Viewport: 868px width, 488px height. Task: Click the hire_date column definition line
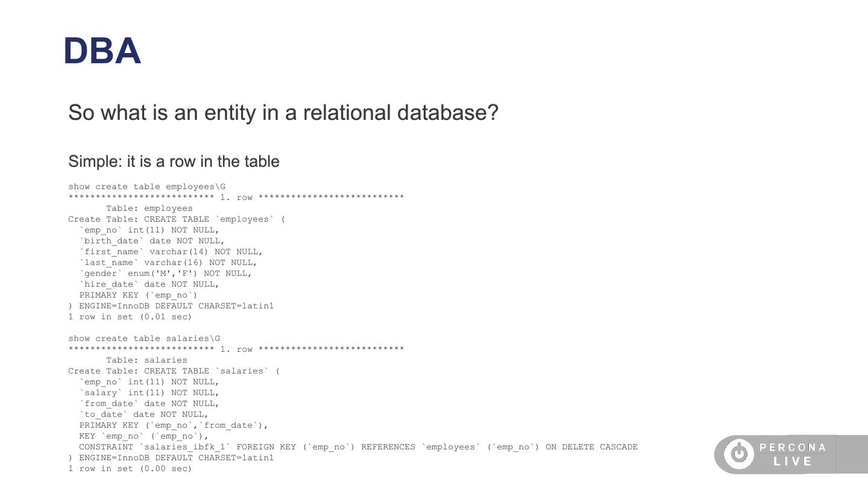(149, 284)
